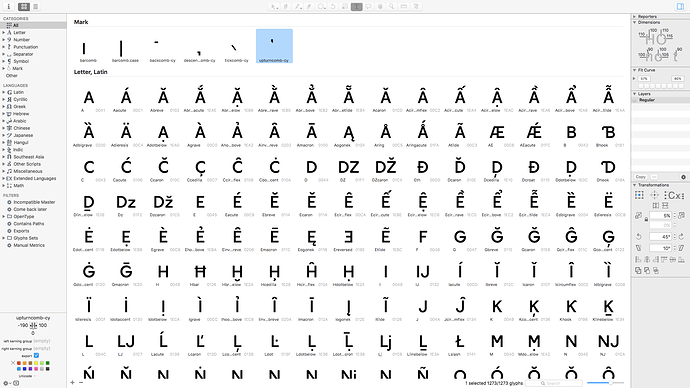Expand the Letter category

click(x=4, y=33)
